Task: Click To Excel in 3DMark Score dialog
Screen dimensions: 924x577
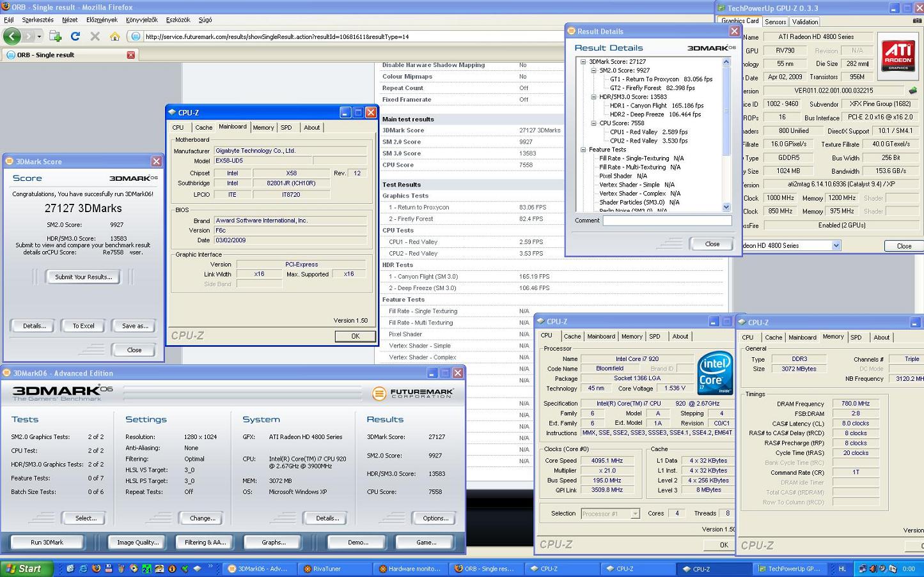Action: pos(83,326)
